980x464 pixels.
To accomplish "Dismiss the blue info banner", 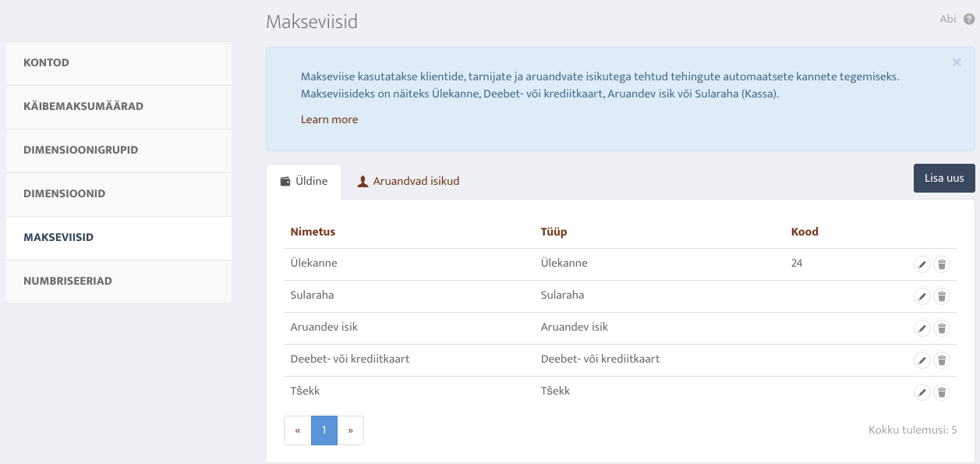I will point(957,62).
